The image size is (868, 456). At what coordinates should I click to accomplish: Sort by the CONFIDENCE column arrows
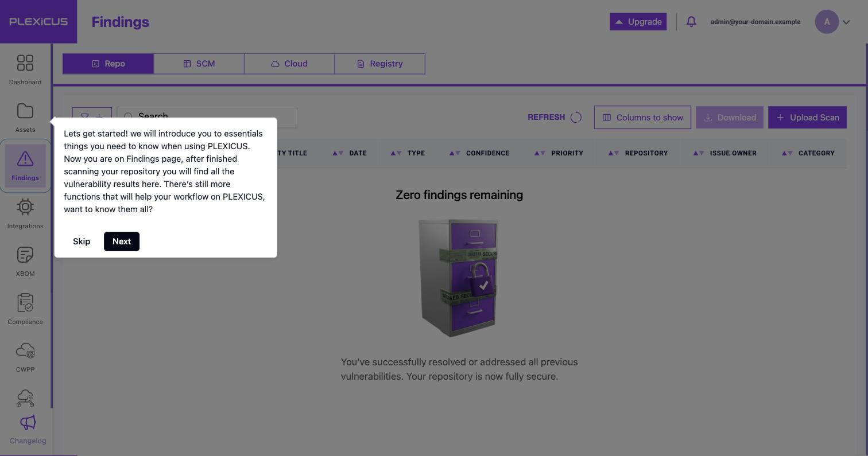pos(455,153)
